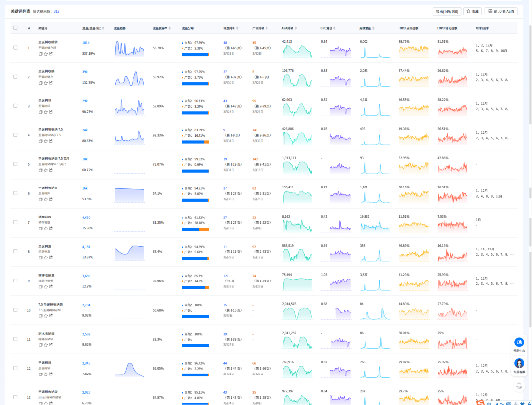The width and height of the screenshot is (532, 405).
Task: Jump back using the TOP arrow
Action: [x=519, y=385]
